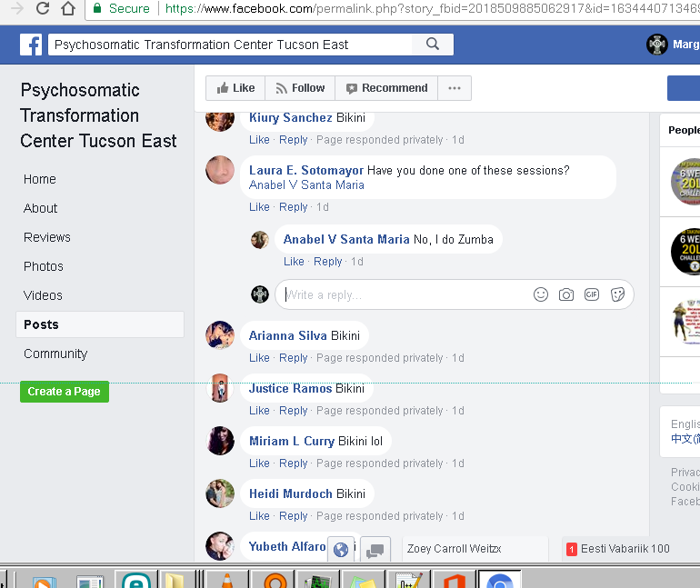700x588 pixels.
Task: Open the Chrome icon in the taskbar
Action: (x=500, y=579)
